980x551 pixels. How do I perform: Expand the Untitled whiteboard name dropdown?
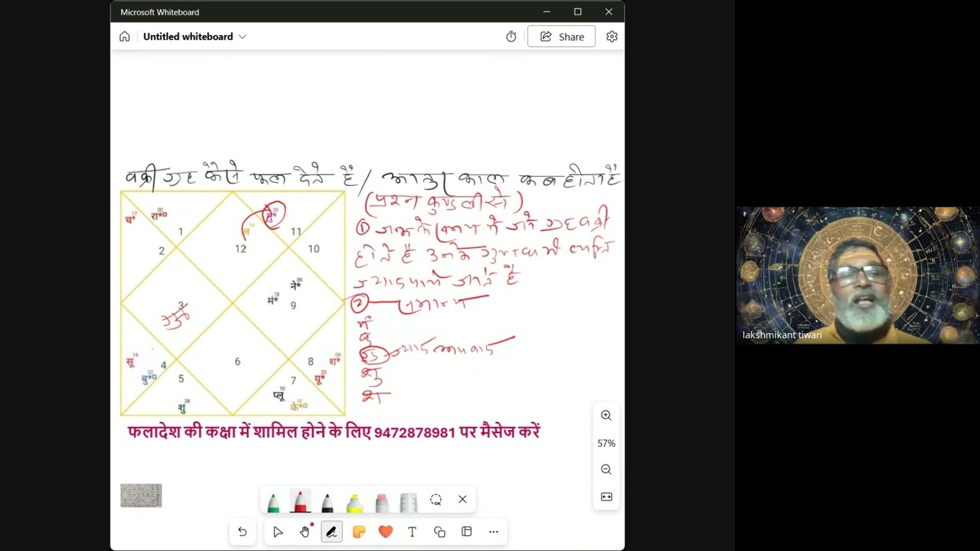pos(243,37)
